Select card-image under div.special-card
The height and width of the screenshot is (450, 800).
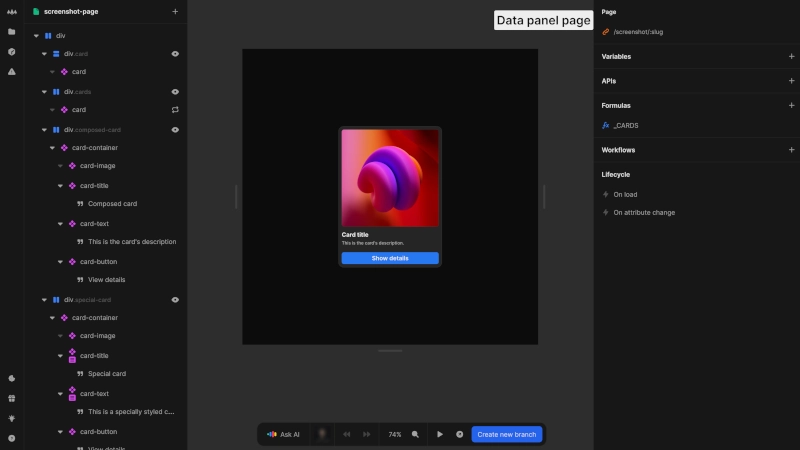point(97,336)
